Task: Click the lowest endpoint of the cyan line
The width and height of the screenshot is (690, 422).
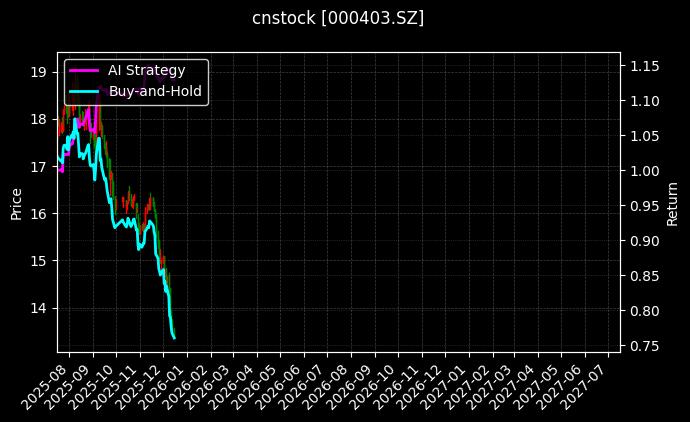Action: [x=174, y=338]
